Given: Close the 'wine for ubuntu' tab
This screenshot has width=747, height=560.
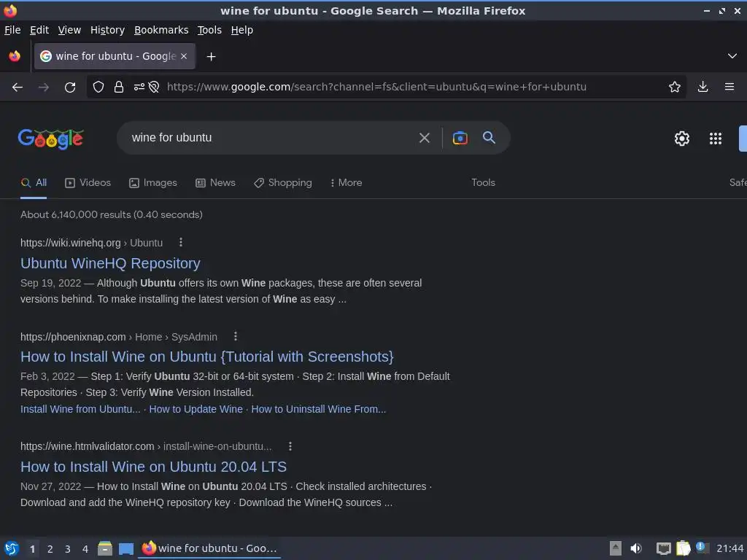Looking at the screenshot, I should (x=184, y=56).
